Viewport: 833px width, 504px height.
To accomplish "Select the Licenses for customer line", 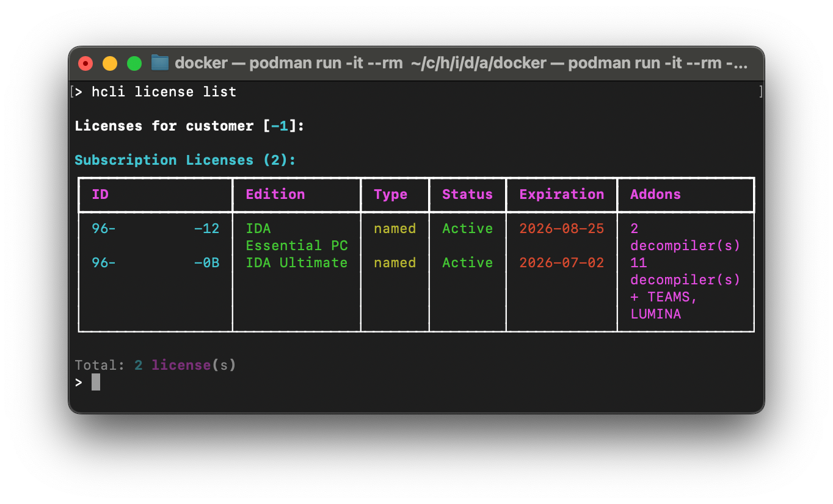I will 189,126.
